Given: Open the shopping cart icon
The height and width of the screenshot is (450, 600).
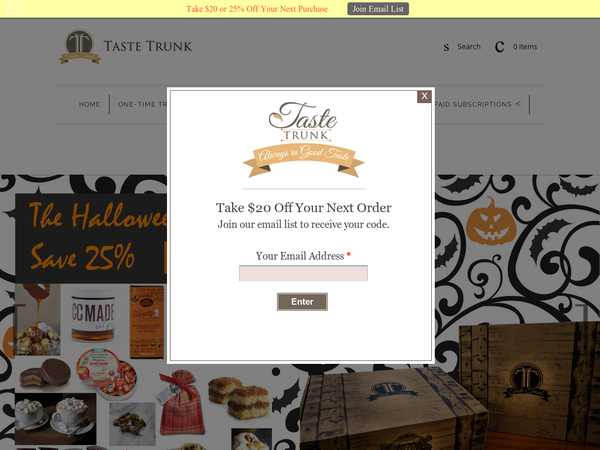Looking at the screenshot, I should [x=499, y=47].
